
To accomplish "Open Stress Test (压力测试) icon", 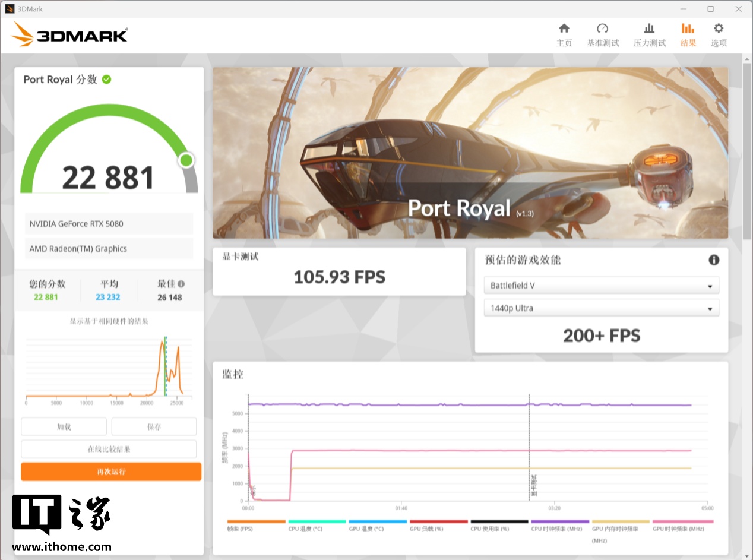I will tap(649, 29).
